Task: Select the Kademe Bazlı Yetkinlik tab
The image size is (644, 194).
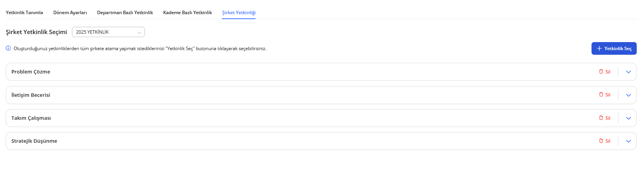Action: [x=187, y=13]
